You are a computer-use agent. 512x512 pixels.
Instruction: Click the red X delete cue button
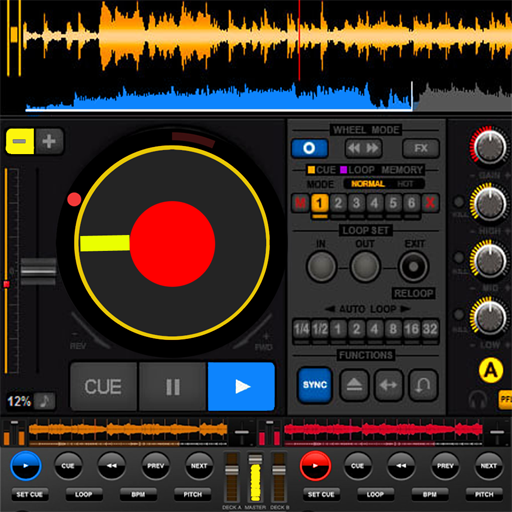(x=430, y=203)
